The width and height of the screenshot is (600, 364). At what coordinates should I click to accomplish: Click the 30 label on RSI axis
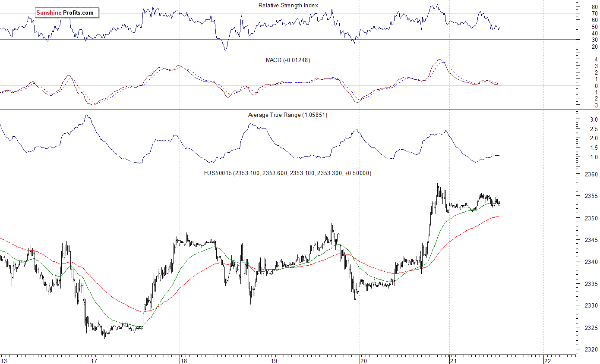click(594, 40)
